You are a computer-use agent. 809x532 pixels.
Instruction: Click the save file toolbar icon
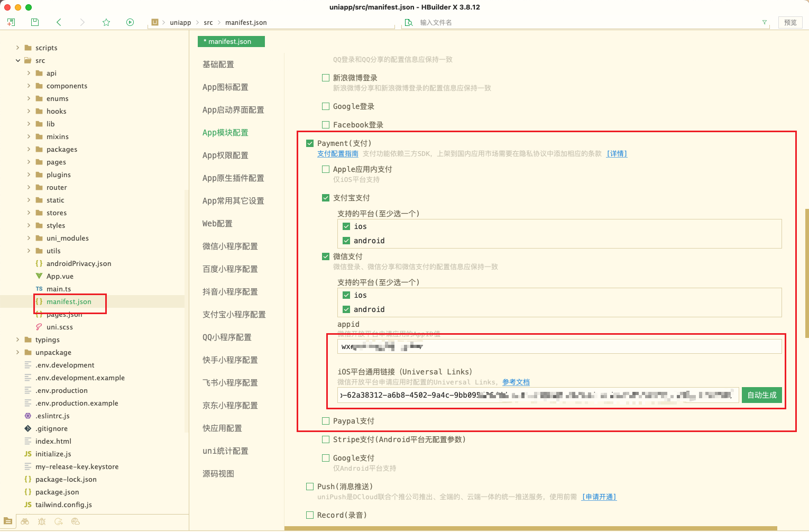[x=35, y=22]
